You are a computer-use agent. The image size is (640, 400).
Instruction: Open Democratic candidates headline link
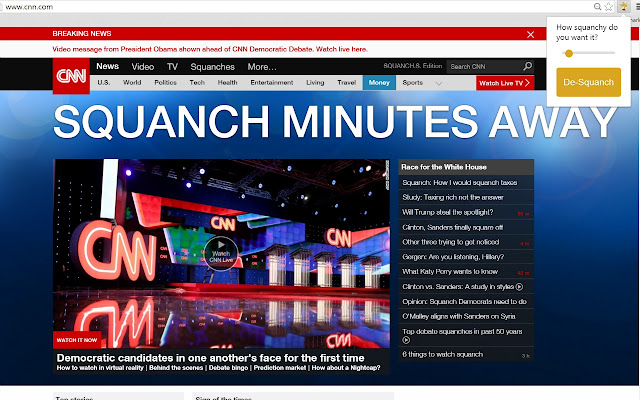coord(210,358)
